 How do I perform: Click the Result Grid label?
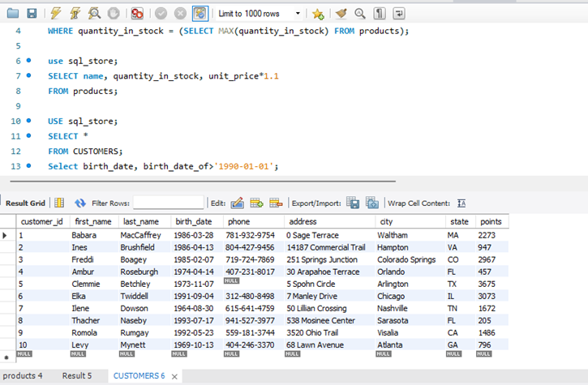click(25, 203)
